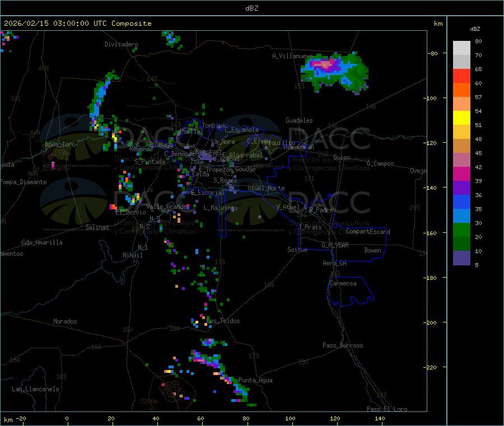Click the G_ALVEAR location label

tap(335, 245)
